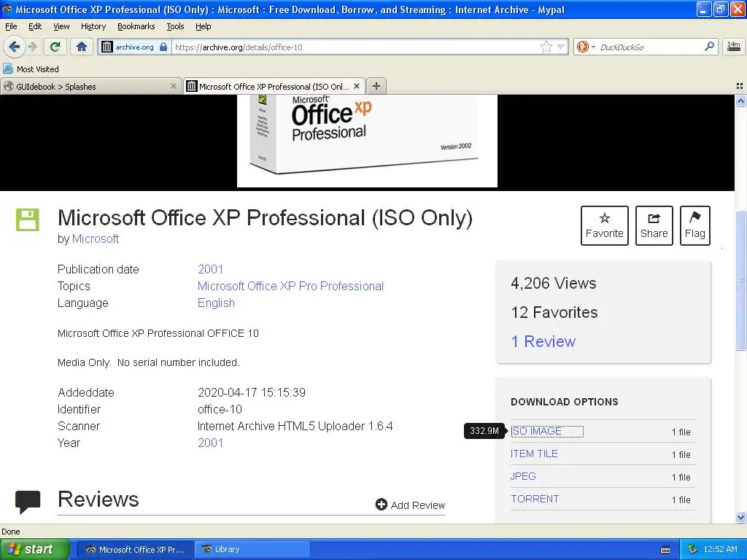Screen dimensions: 747x560
Task: Click the archive.org site identity icon
Action: pyautogui.click(x=107, y=47)
